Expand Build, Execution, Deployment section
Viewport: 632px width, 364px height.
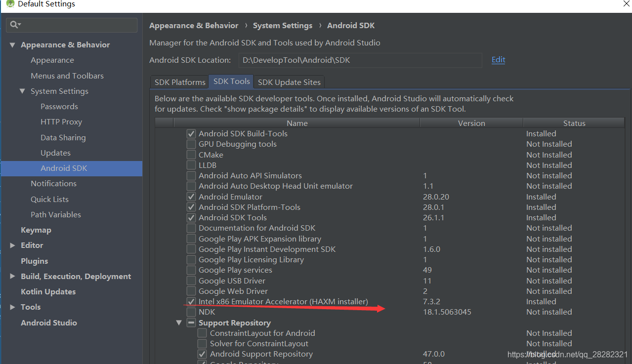[x=12, y=276]
